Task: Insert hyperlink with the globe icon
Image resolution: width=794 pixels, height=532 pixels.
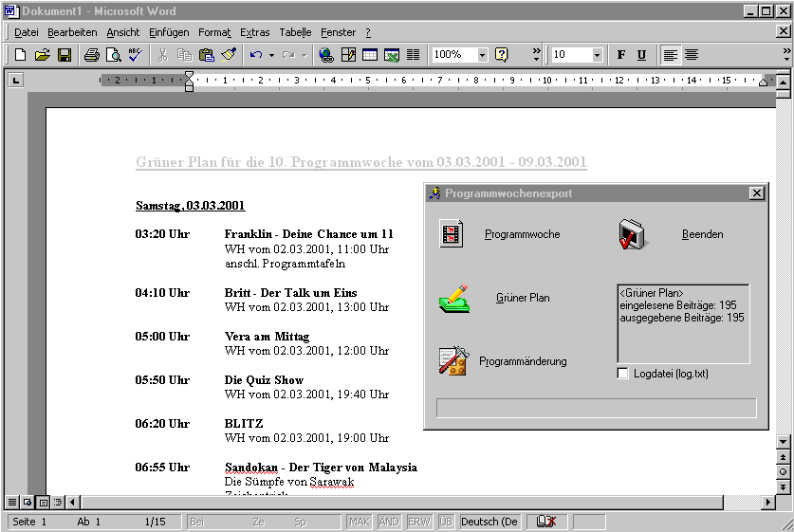Action: pyautogui.click(x=326, y=55)
